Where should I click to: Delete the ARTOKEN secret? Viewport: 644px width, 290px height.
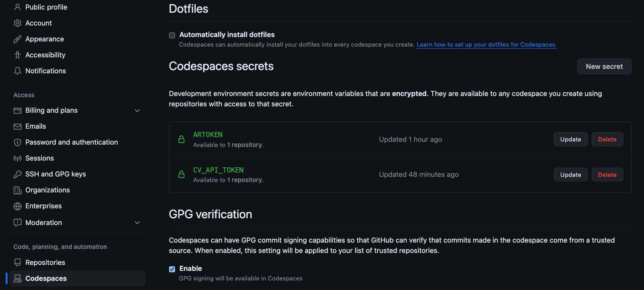point(607,139)
